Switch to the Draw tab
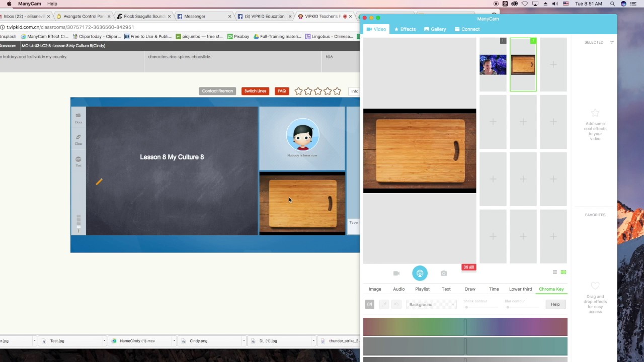 (470, 289)
